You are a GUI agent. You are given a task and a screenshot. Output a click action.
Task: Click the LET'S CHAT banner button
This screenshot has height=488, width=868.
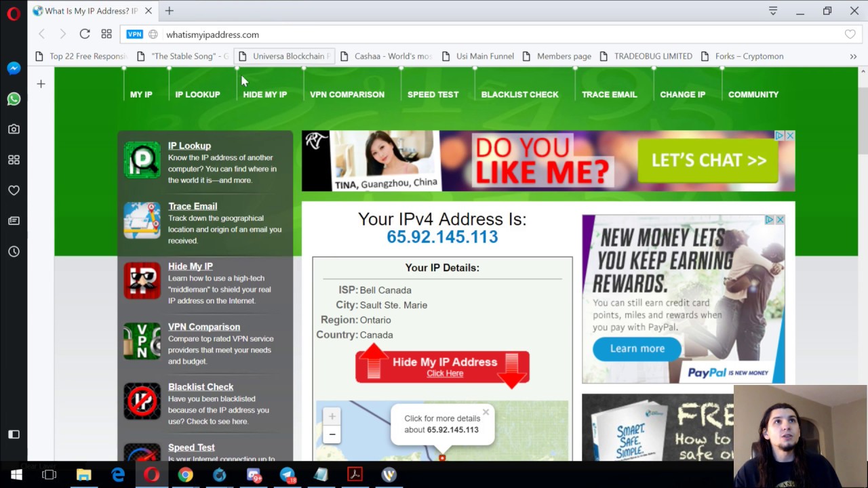pyautogui.click(x=709, y=161)
